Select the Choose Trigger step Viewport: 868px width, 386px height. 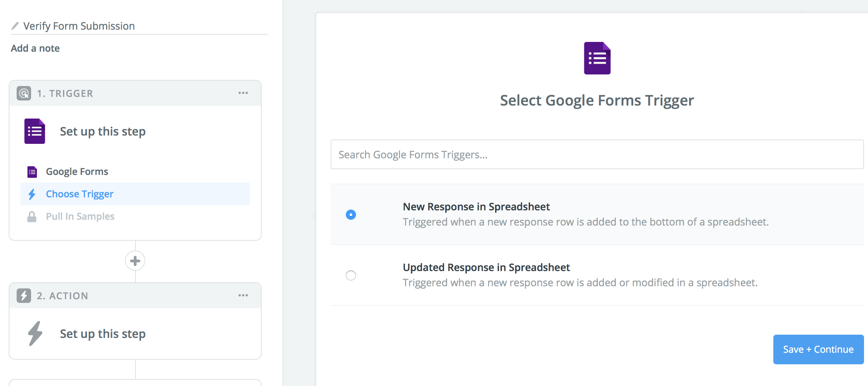pos(135,194)
